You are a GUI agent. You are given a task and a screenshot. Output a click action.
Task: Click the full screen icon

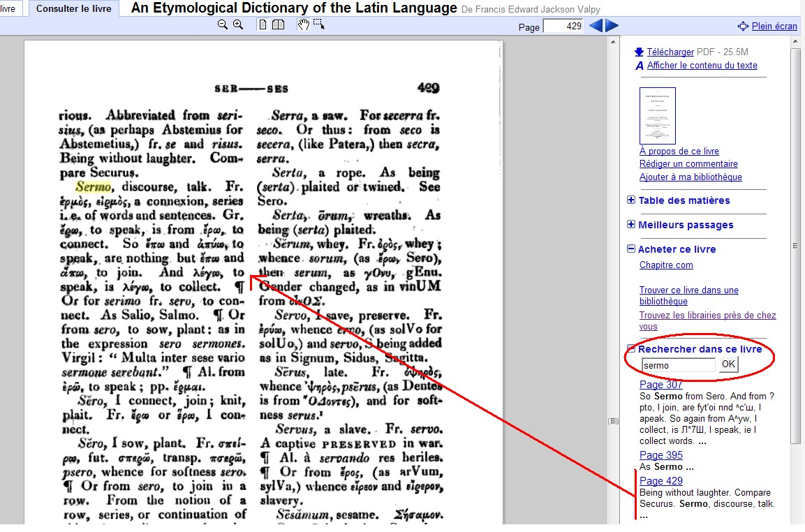(x=743, y=27)
